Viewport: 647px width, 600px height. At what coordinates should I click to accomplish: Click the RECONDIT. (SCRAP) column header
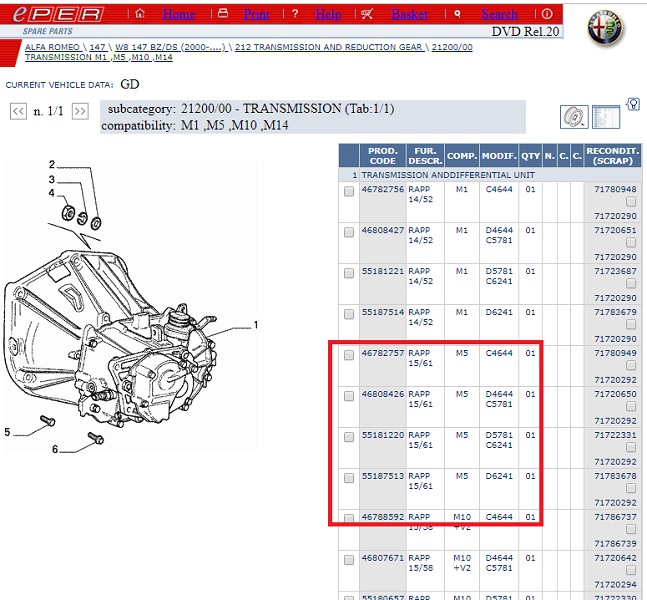(x=613, y=156)
